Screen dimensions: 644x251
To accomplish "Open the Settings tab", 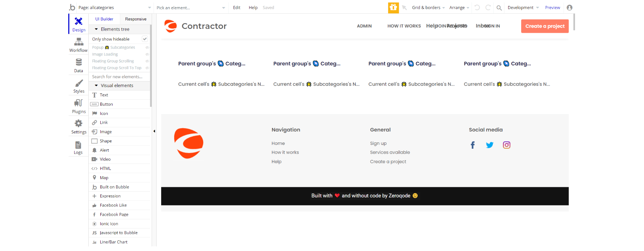I will point(78,127).
